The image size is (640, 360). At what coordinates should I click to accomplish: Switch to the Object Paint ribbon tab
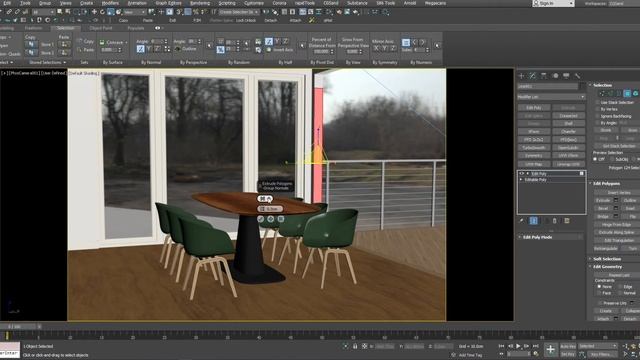pyautogui.click(x=101, y=28)
